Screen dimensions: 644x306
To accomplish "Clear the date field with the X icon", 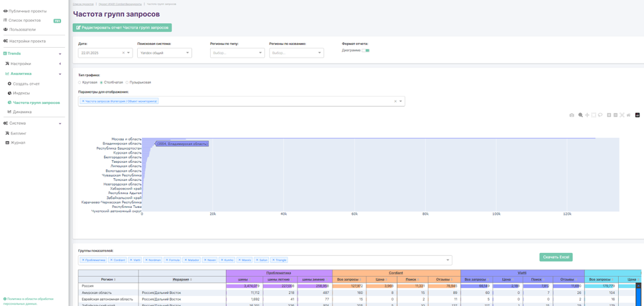I will tap(123, 53).
